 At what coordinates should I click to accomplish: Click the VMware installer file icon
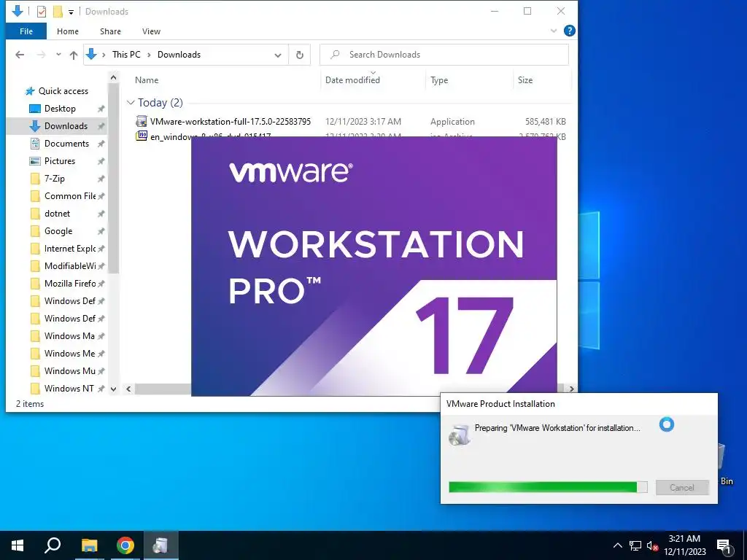[142, 121]
